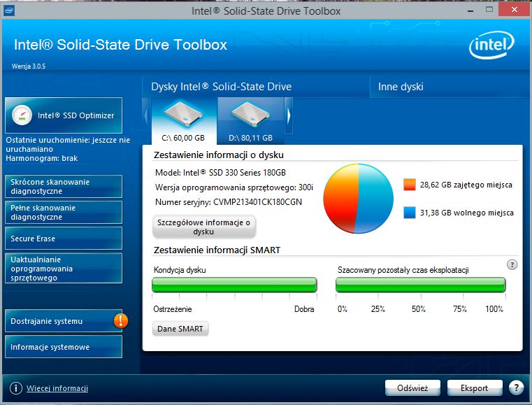This screenshot has width=532, height=405.
Task: Open Dostrajanie systemu
Action: (64, 321)
